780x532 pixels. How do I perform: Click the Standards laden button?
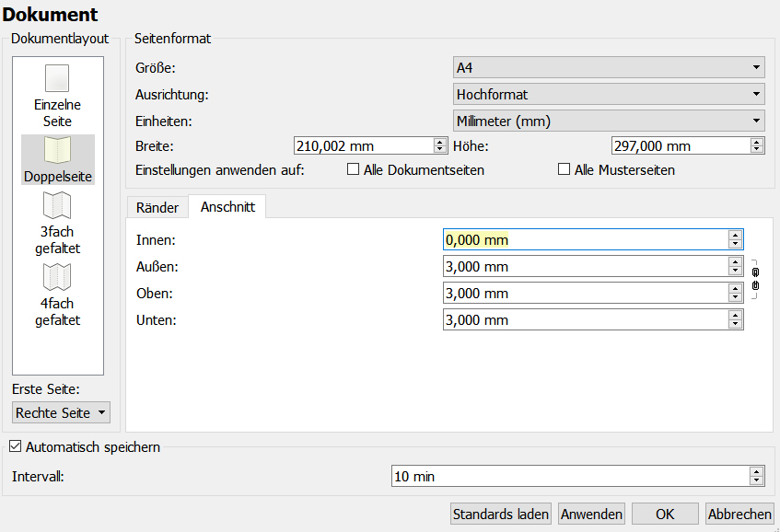501,515
